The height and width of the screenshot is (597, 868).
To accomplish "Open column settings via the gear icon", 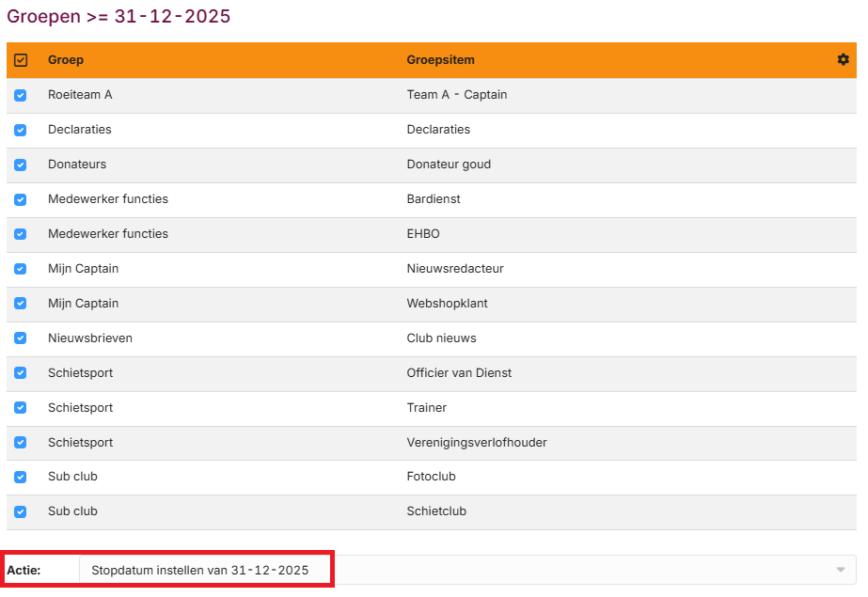I will (844, 59).
